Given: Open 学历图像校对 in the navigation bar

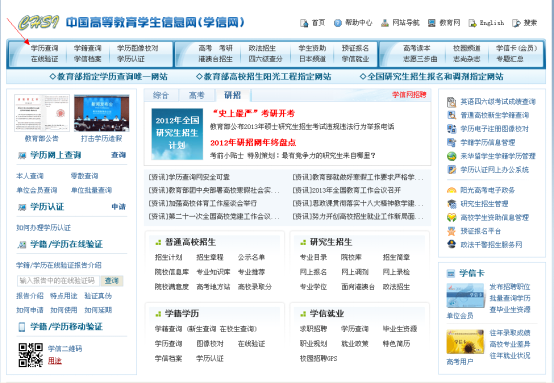Looking at the screenshot, I should click(x=138, y=48).
